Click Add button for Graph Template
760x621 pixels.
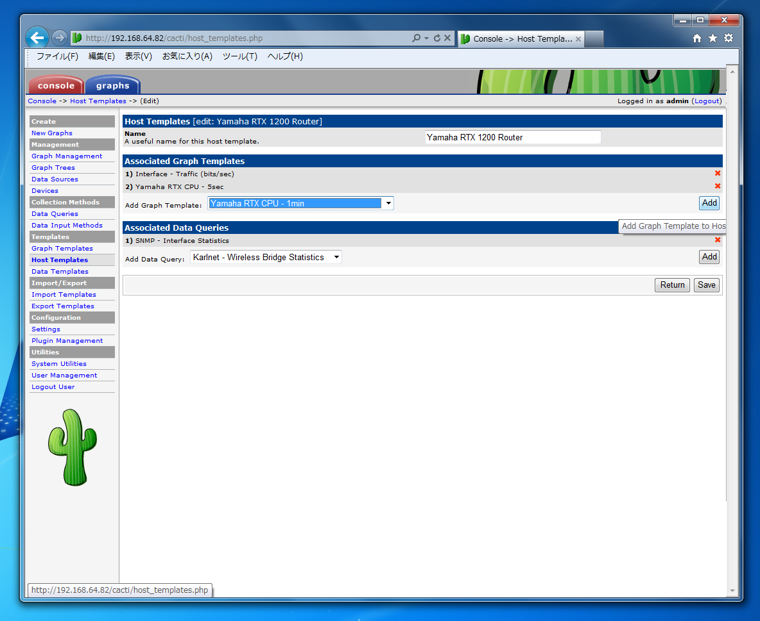pos(709,203)
